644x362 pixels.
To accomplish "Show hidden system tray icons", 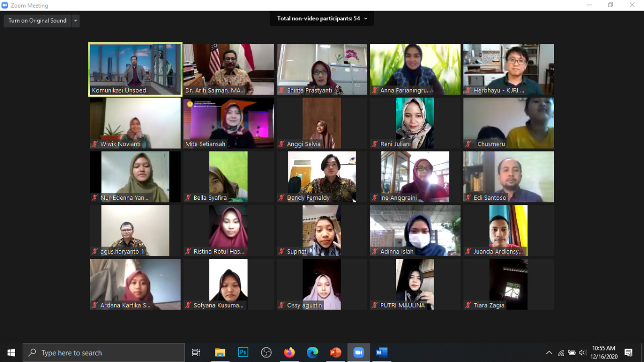I will click(x=549, y=352).
